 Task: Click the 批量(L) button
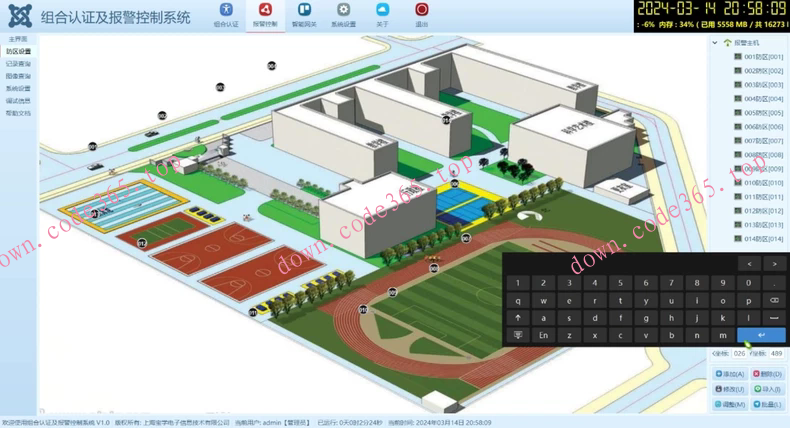767,404
